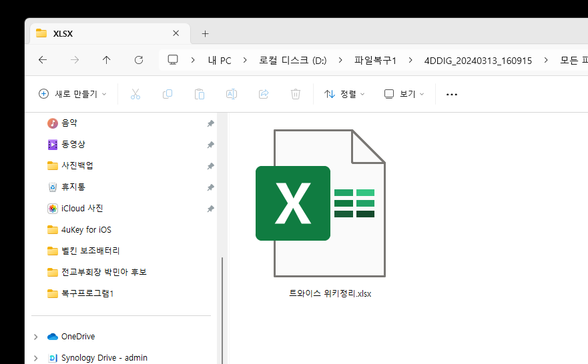Open the 보기 view dropdown
Viewport: 588px width, 364px height.
404,94
